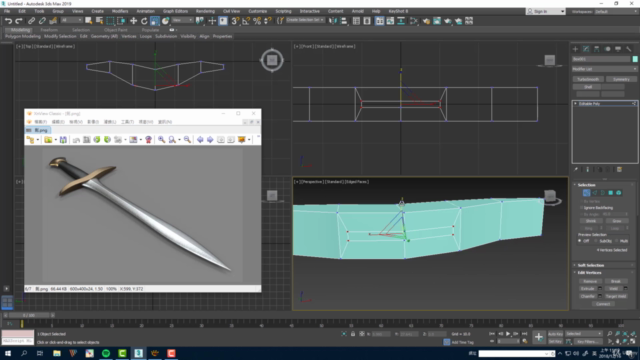Screen dimensions: 640x360
Task: Enable the By Angle checkbox
Action: (x=581, y=214)
